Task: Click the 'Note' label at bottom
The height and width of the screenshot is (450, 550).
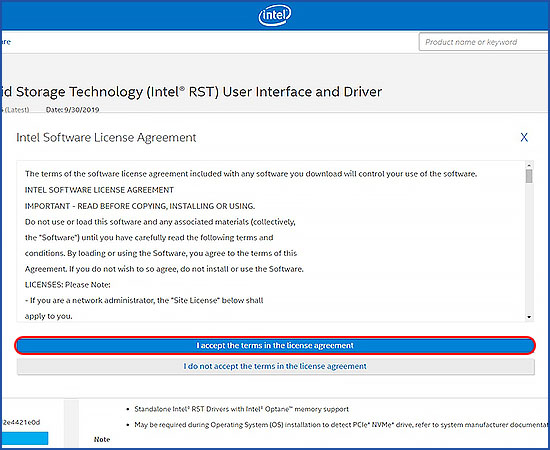Action: pyautogui.click(x=102, y=439)
